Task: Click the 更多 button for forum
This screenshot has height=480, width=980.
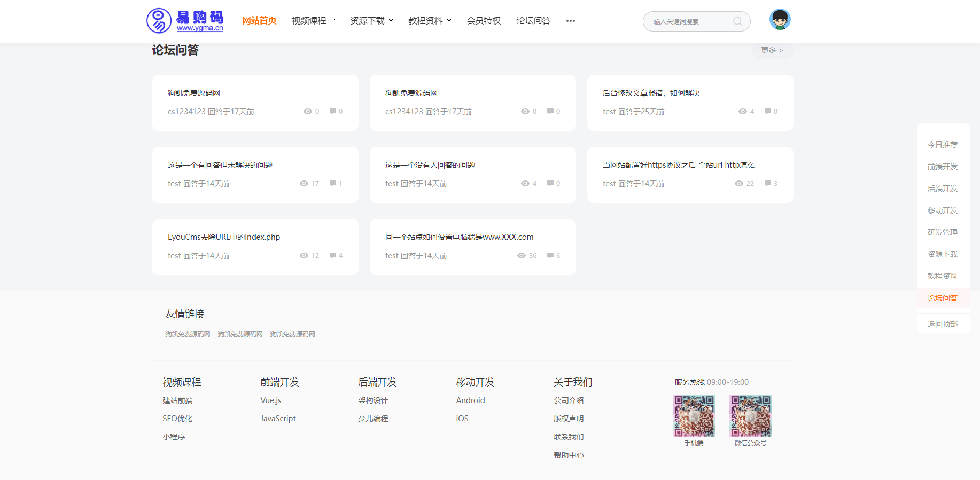Action: click(x=772, y=50)
